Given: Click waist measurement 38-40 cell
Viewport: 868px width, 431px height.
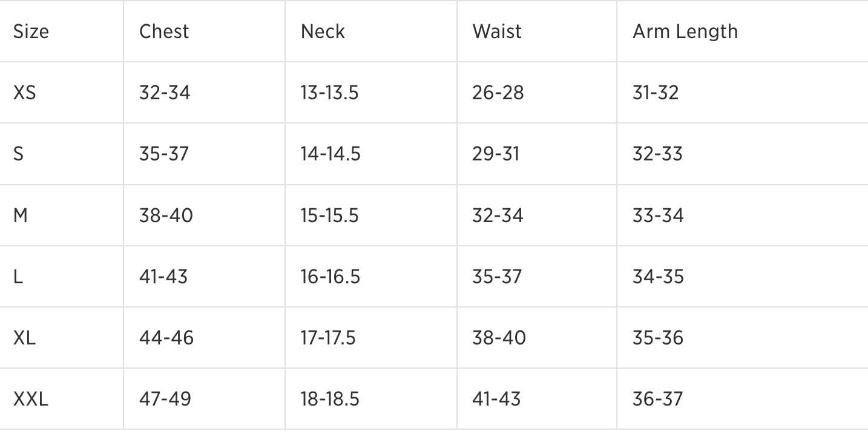Looking at the screenshot, I should pyautogui.click(x=499, y=338).
